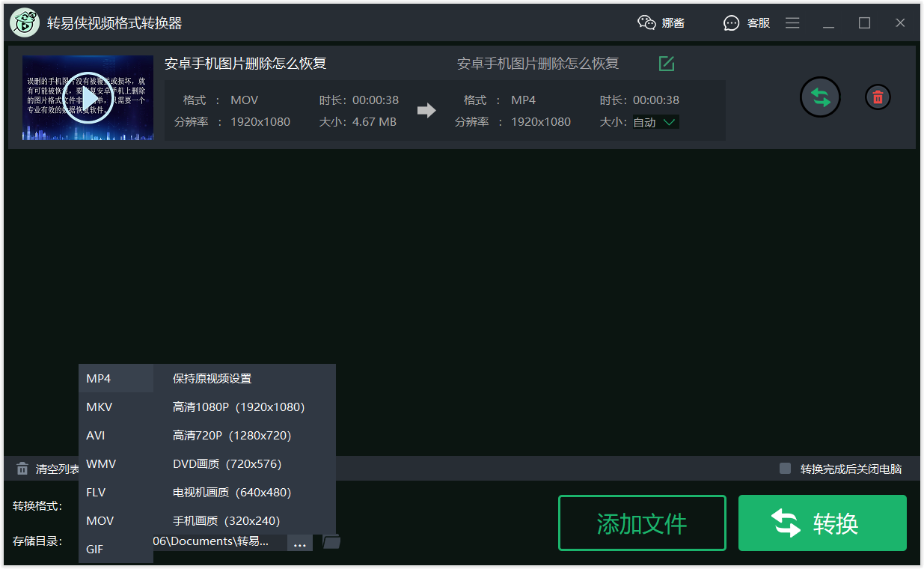This screenshot has height=569, width=924.
Task: Open the hamburger menu in title bar
Action: [x=792, y=22]
